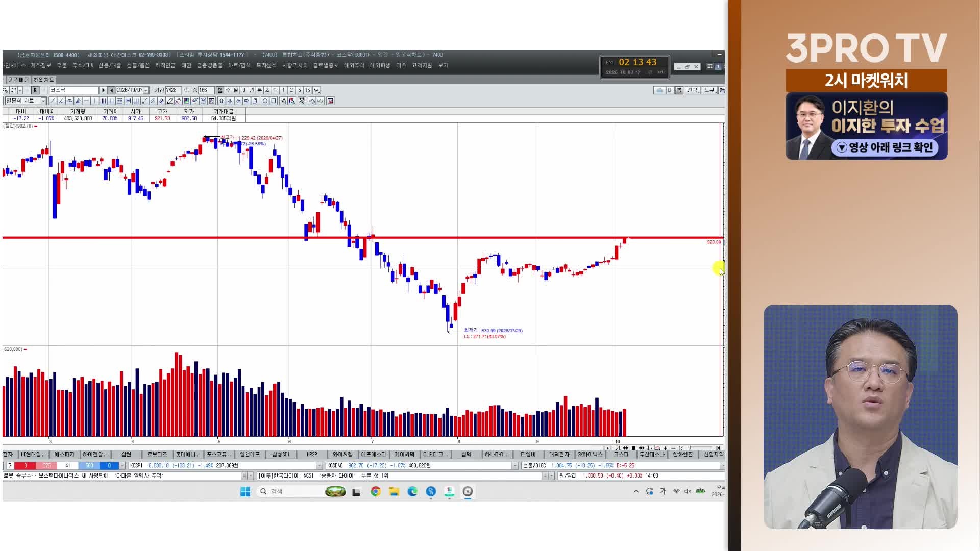
Task: Switch to the 해외차트 tab
Action: pyautogui.click(x=43, y=80)
